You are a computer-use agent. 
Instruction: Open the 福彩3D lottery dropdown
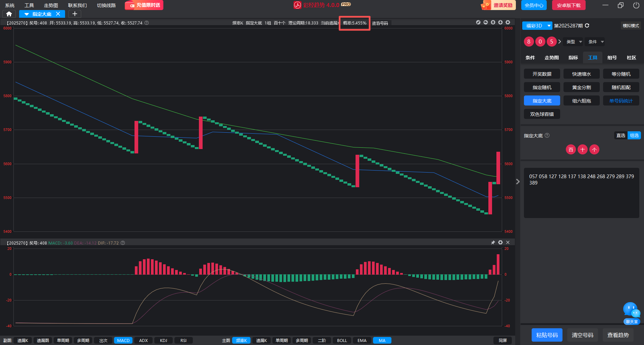(537, 26)
